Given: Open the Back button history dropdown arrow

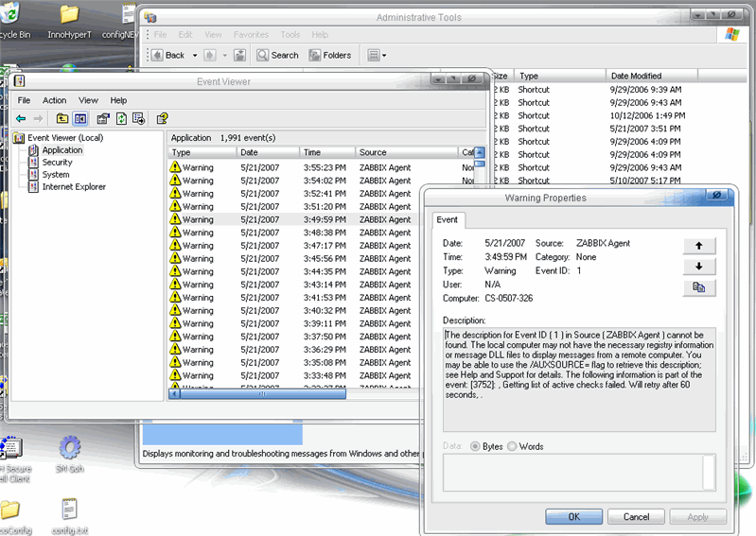Looking at the screenshot, I should coord(195,56).
